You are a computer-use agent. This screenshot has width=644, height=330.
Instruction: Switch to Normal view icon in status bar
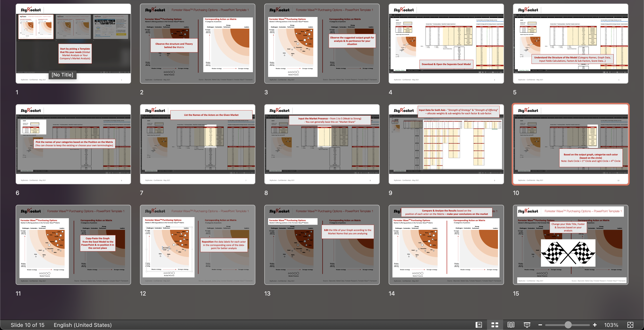pos(479,325)
